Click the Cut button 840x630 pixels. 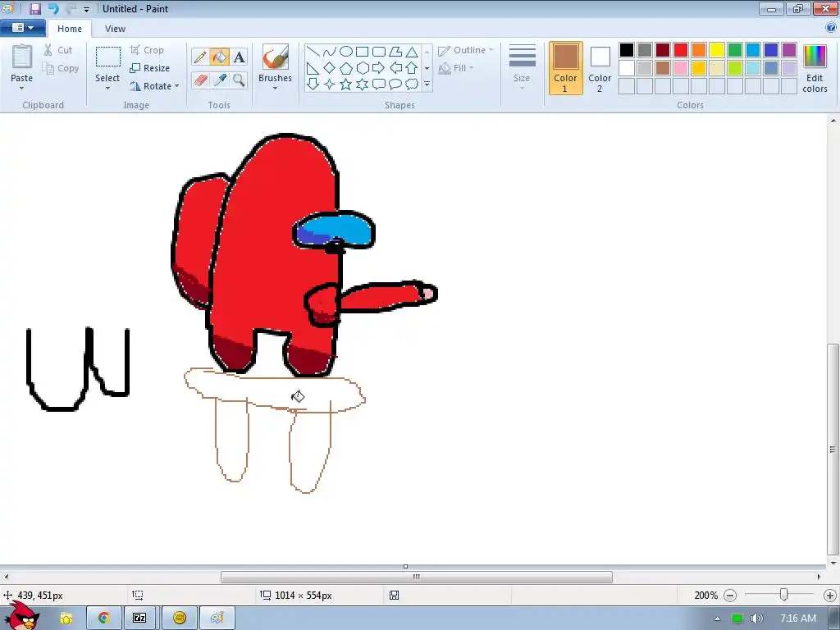[x=58, y=50]
